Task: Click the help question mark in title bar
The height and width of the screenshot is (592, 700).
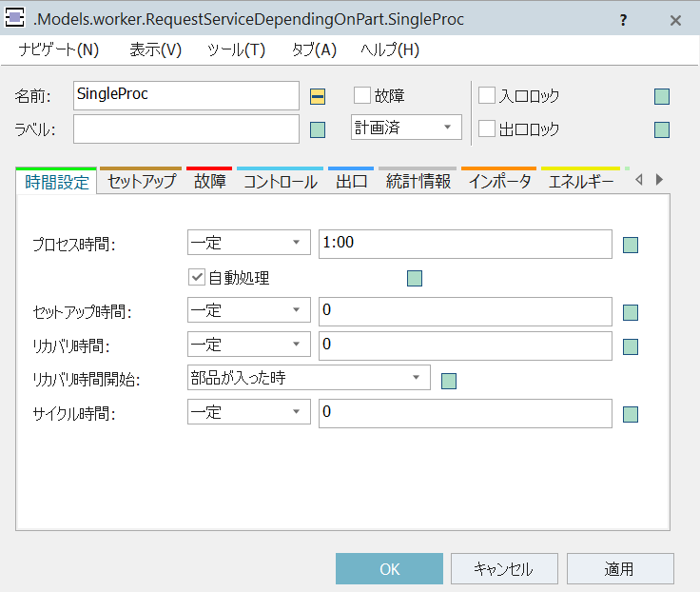Action: coord(623,20)
